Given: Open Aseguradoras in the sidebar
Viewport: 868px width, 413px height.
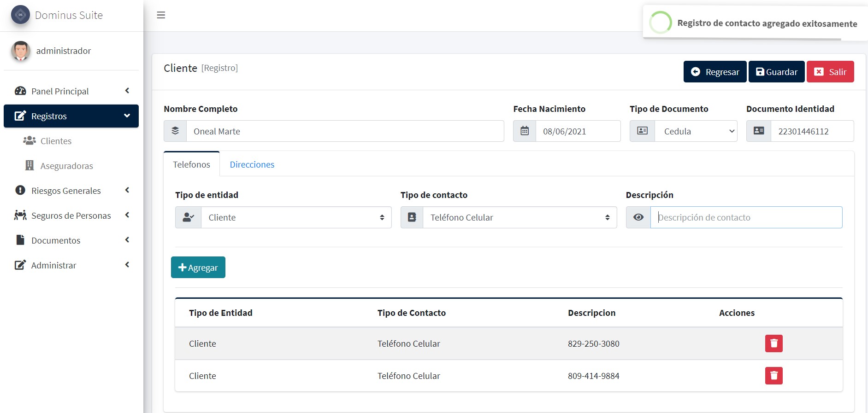Looking at the screenshot, I should click(66, 166).
